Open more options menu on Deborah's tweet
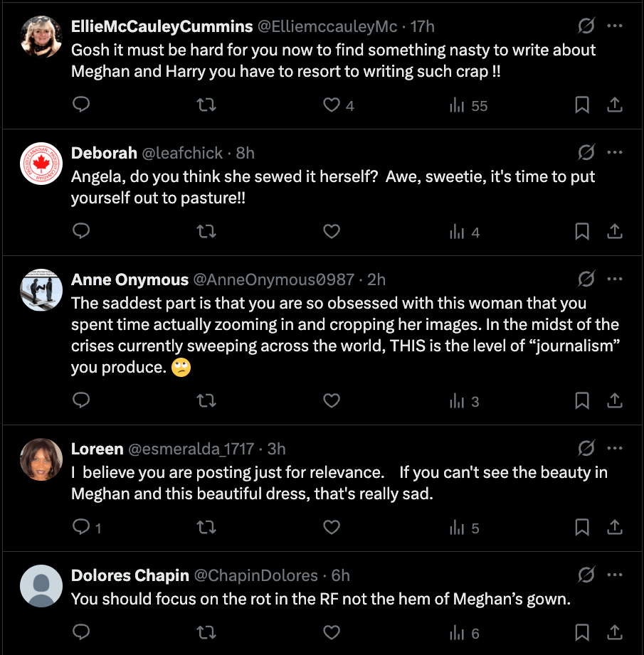The image size is (644, 655). pyautogui.click(x=615, y=153)
